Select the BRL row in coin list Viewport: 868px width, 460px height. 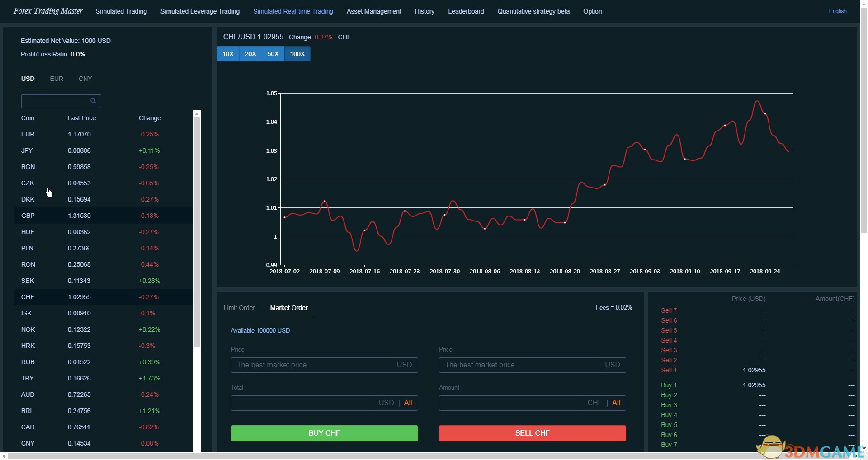103,411
